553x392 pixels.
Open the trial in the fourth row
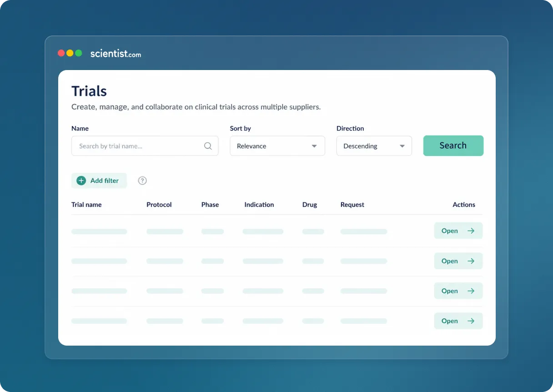pyautogui.click(x=458, y=321)
